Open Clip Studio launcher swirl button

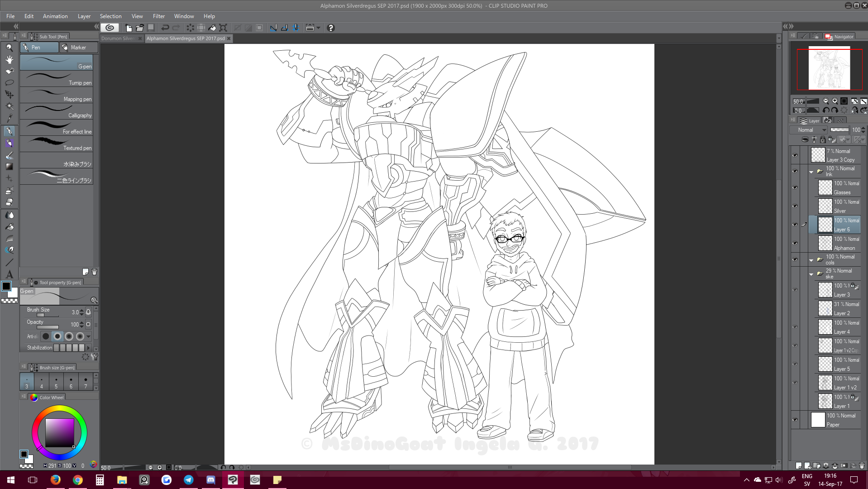point(110,28)
